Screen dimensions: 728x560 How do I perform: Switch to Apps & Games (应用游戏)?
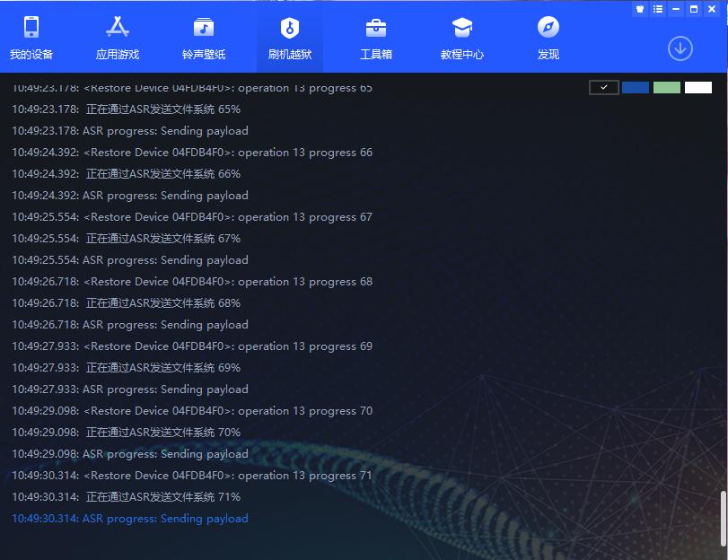(x=115, y=39)
